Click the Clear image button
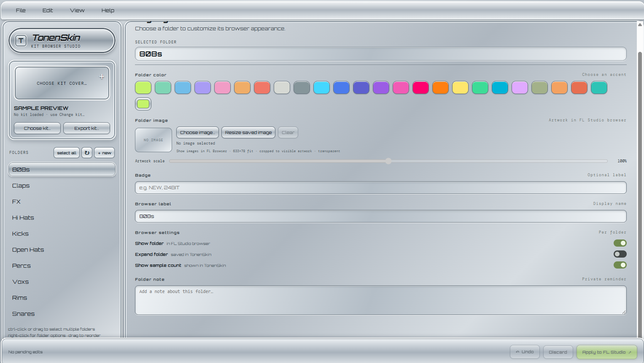 (x=288, y=132)
